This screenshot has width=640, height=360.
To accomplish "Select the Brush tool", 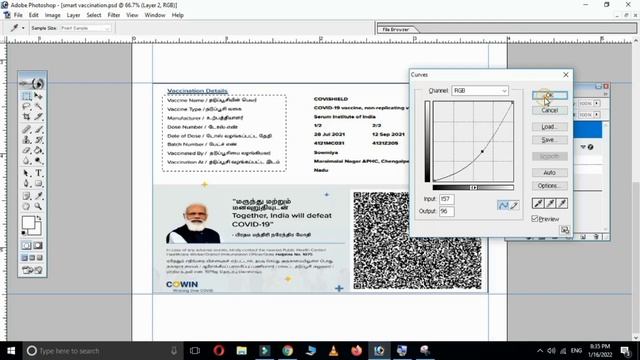I will pos(38,130).
